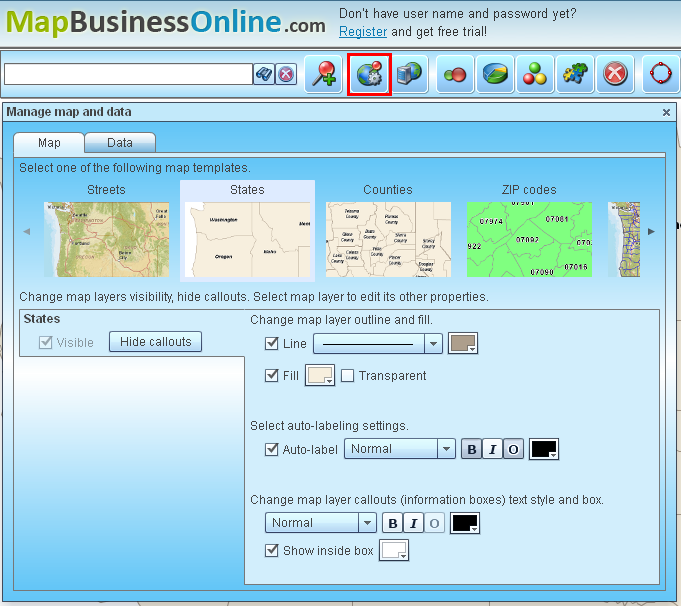Open the callout text black color swatch
This screenshot has height=606, width=681.
(465, 523)
